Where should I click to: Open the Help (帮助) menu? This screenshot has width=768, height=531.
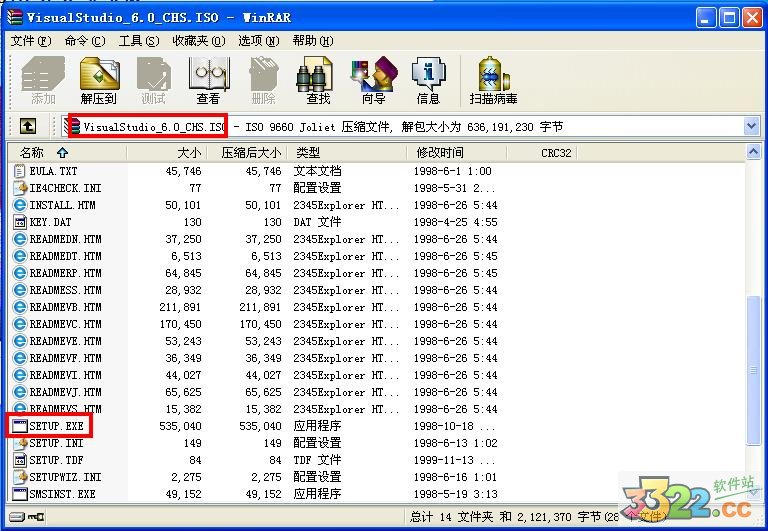point(312,41)
